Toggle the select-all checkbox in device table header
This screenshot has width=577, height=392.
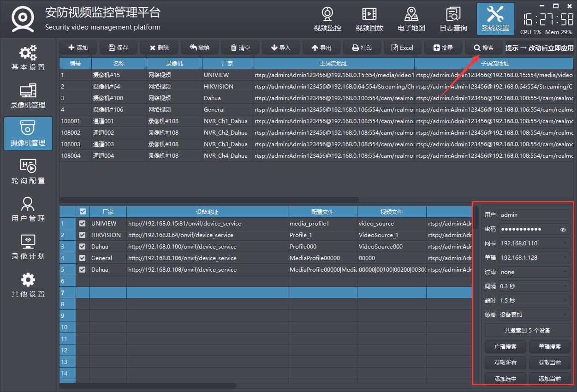(x=83, y=212)
